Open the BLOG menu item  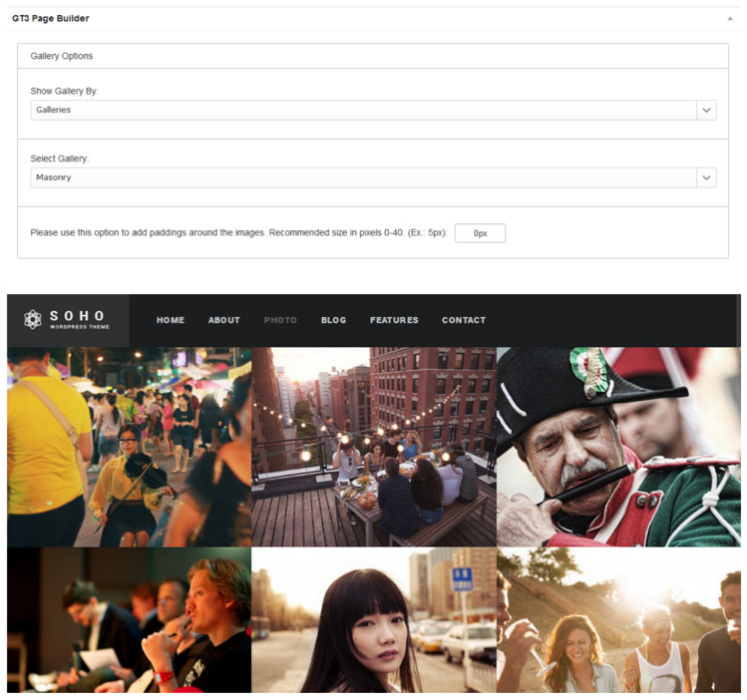(333, 320)
